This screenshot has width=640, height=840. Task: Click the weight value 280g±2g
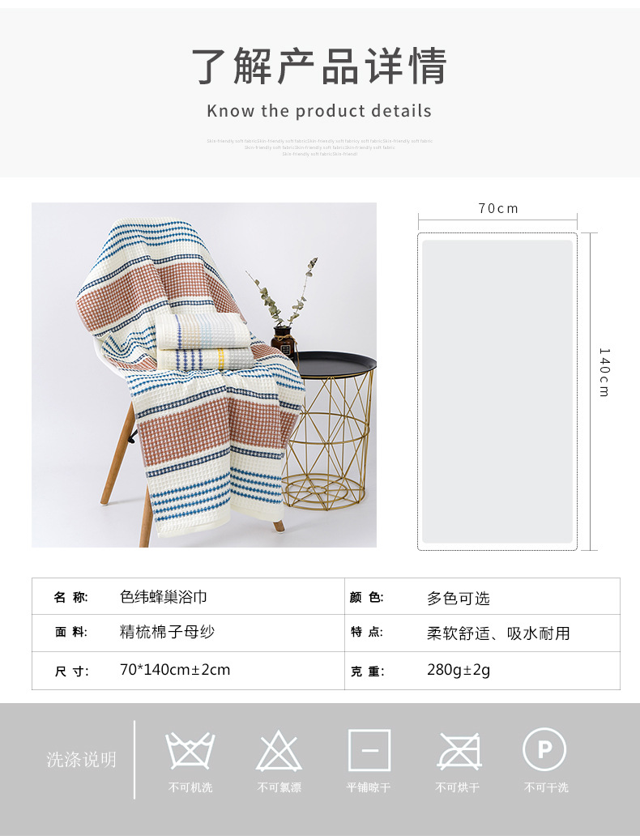(x=459, y=670)
